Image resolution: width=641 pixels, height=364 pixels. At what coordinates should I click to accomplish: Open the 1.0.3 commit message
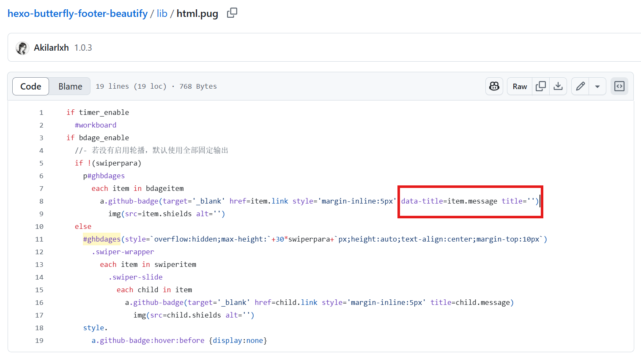(x=83, y=48)
